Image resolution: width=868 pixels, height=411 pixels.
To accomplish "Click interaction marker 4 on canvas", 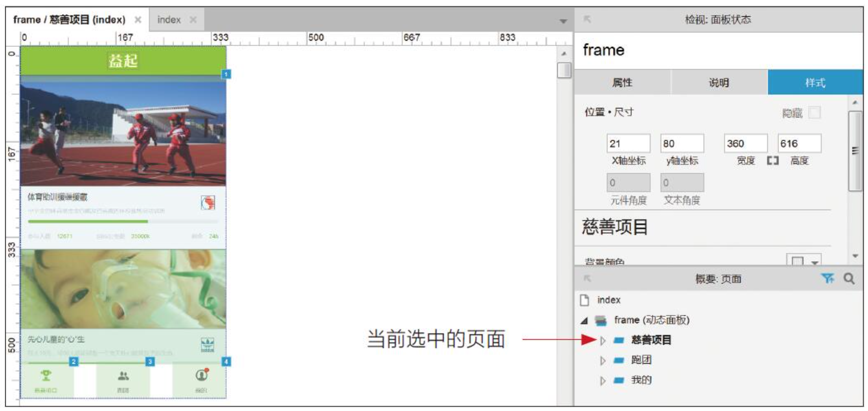I will point(226,361).
